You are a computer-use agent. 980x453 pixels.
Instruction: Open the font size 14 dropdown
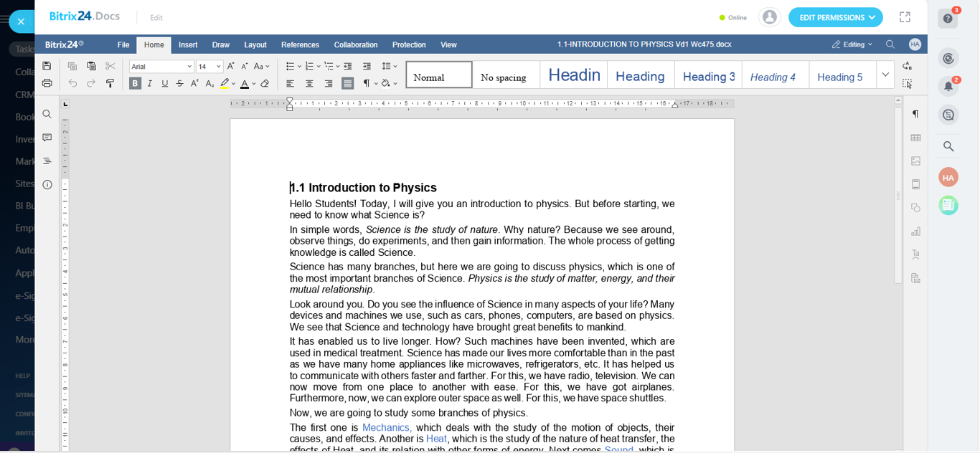[x=219, y=67]
